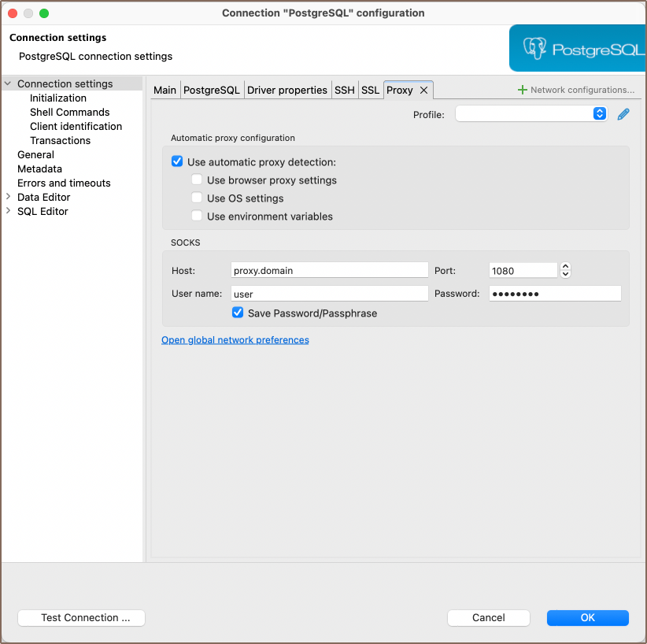Click the SOCKS Host input field

coord(329,270)
